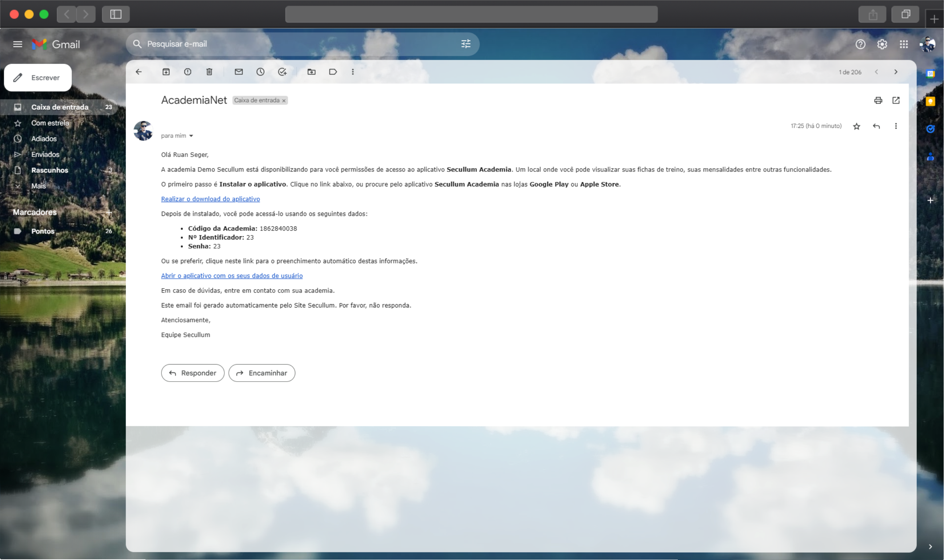Image resolution: width=944 pixels, height=560 pixels.
Task: Snooze this email with the clock icon
Action: pyautogui.click(x=260, y=72)
